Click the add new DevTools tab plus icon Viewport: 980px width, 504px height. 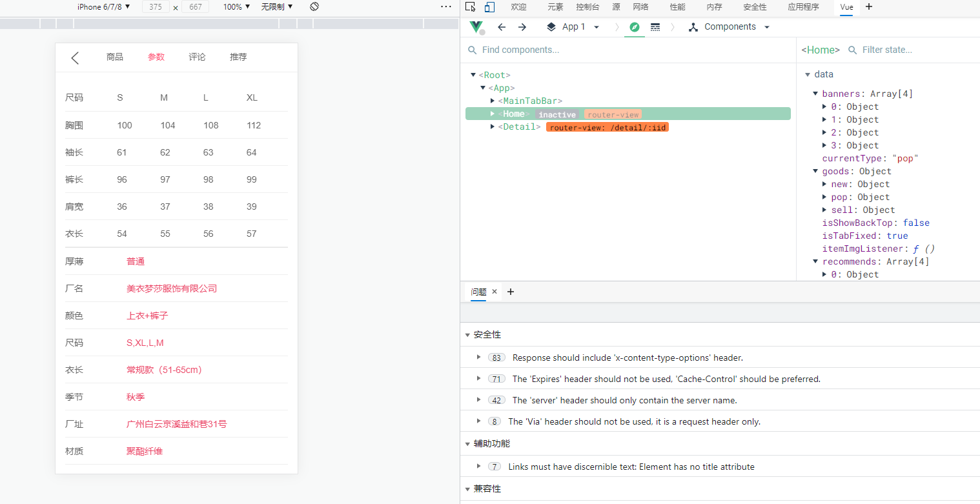[869, 6]
